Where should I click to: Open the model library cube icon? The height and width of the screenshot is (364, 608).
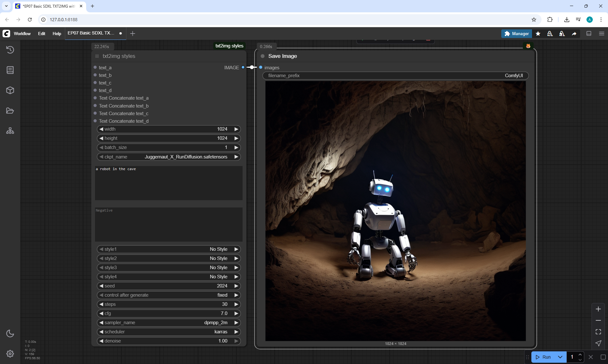coord(10,90)
